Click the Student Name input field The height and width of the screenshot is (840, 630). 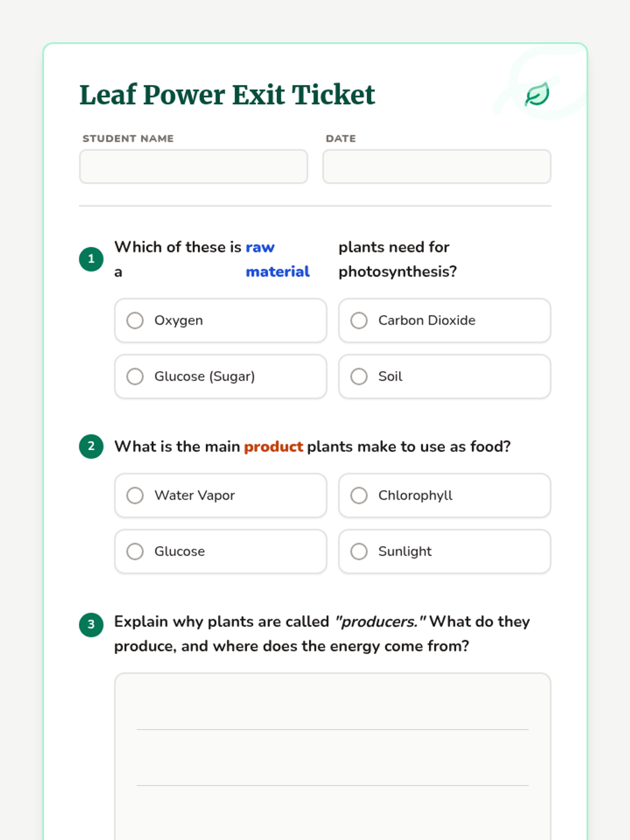click(x=193, y=167)
